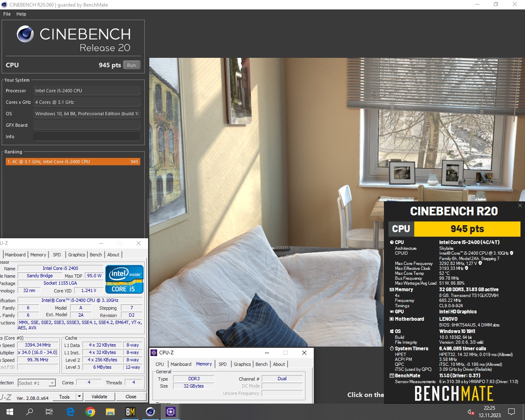Close the front CPU-Z Memory window
Viewport: 525px width, 420px height.
tap(304, 353)
